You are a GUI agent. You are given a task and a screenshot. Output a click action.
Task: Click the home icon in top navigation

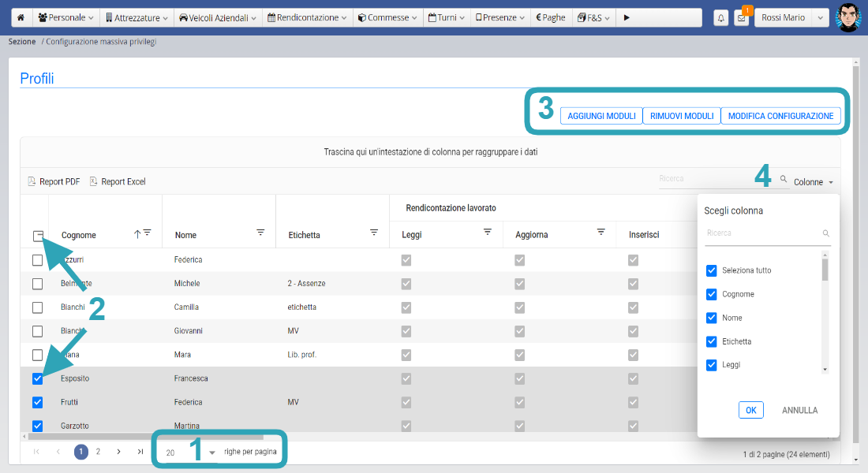21,17
